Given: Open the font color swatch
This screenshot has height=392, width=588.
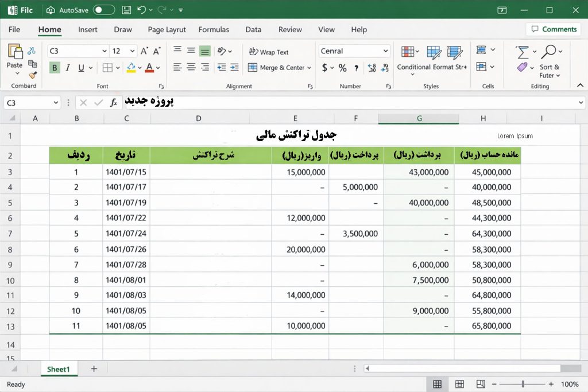Looking at the screenshot, I should pyautogui.click(x=150, y=68).
